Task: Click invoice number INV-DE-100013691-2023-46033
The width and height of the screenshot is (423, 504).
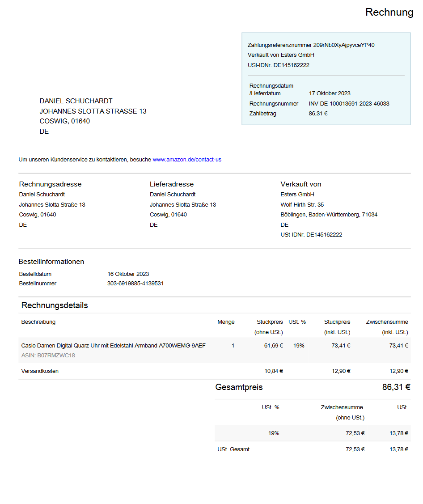Action: pos(349,104)
